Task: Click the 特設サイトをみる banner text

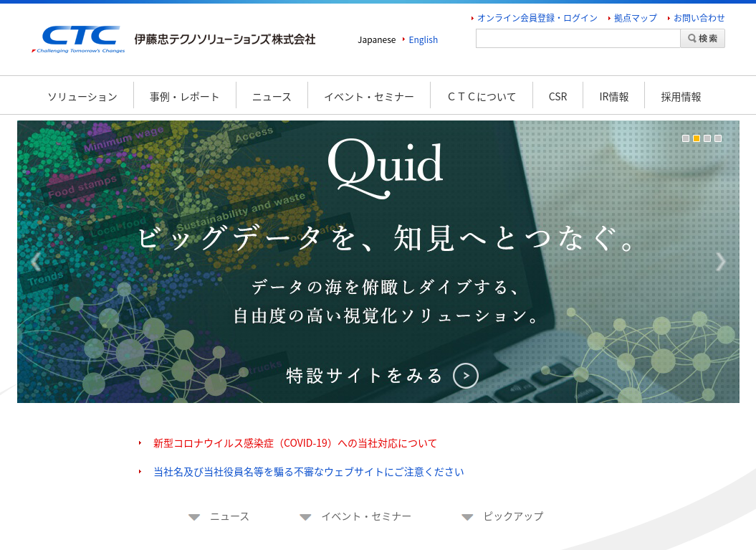Action: [x=365, y=376]
